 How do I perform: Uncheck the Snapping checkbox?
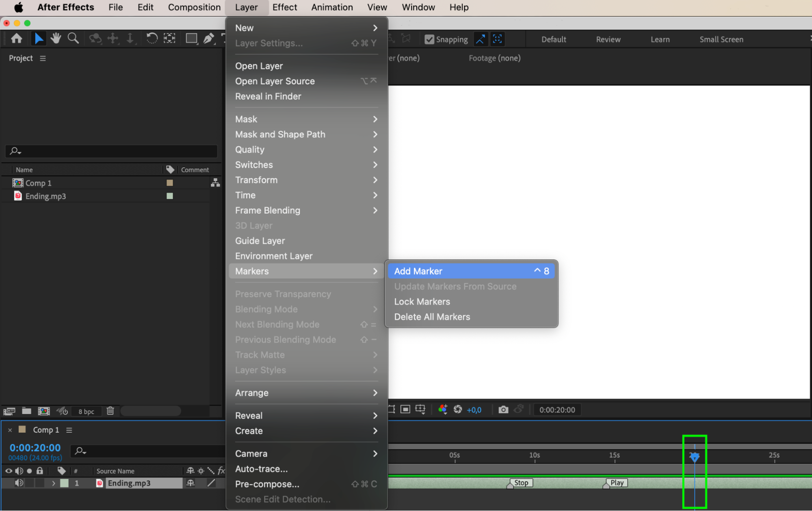pyautogui.click(x=429, y=39)
